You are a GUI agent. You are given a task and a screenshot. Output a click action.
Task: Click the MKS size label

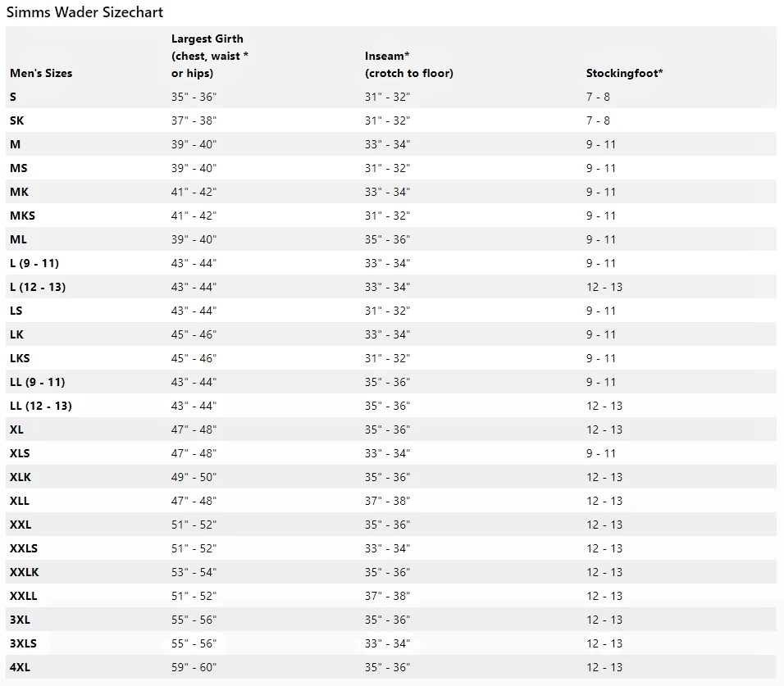23,216
